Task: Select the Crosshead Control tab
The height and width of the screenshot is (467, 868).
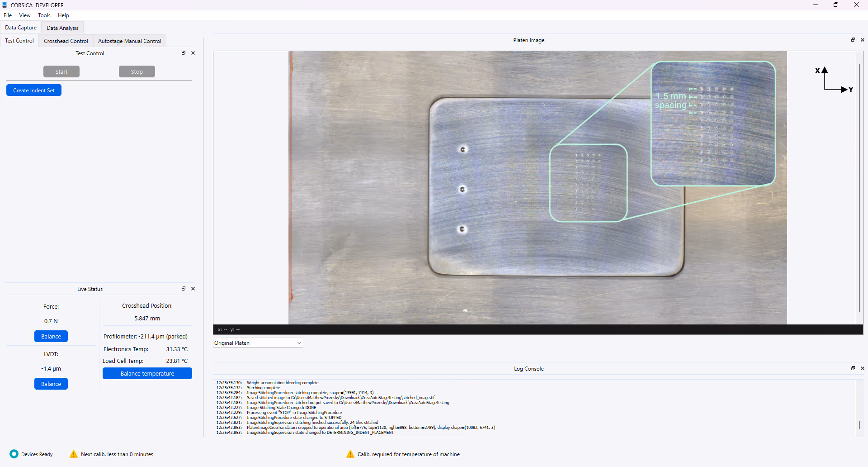Action: pyautogui.click(x=66, y=41)
